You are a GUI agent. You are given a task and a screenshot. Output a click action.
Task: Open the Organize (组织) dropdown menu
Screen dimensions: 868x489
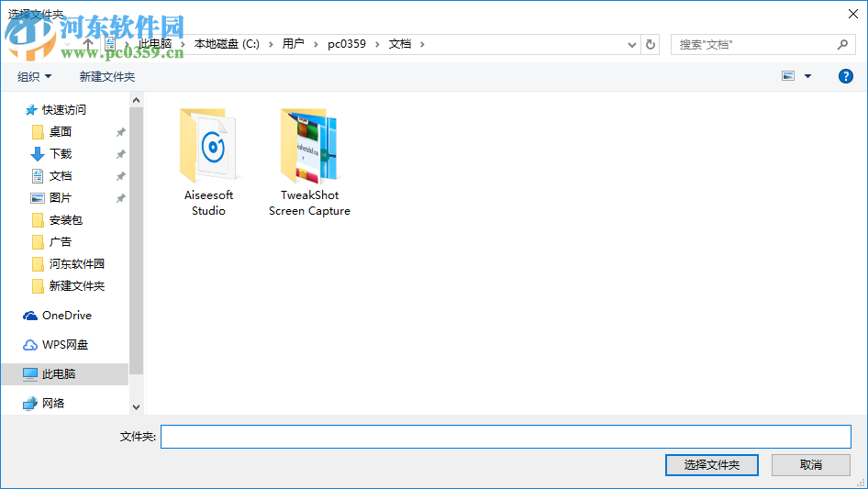[x=34, y=76]
